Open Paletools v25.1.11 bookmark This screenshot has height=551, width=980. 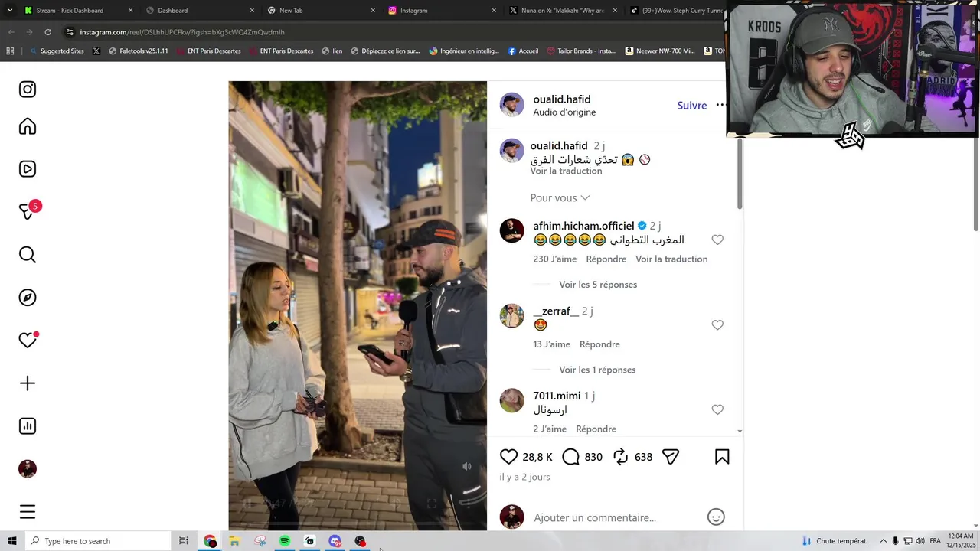(x=138, y=51)
